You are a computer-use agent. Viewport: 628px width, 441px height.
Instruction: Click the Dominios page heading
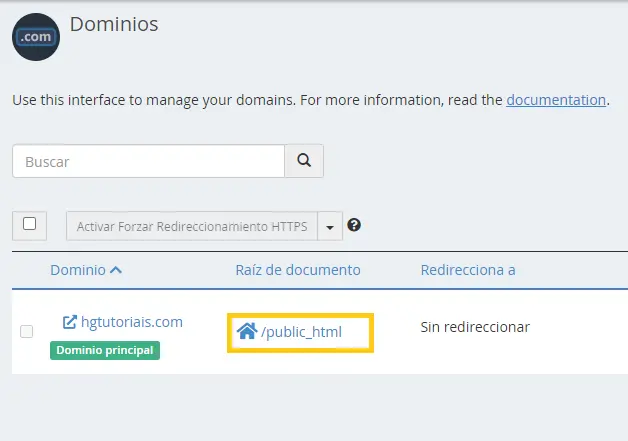(114, 24)
